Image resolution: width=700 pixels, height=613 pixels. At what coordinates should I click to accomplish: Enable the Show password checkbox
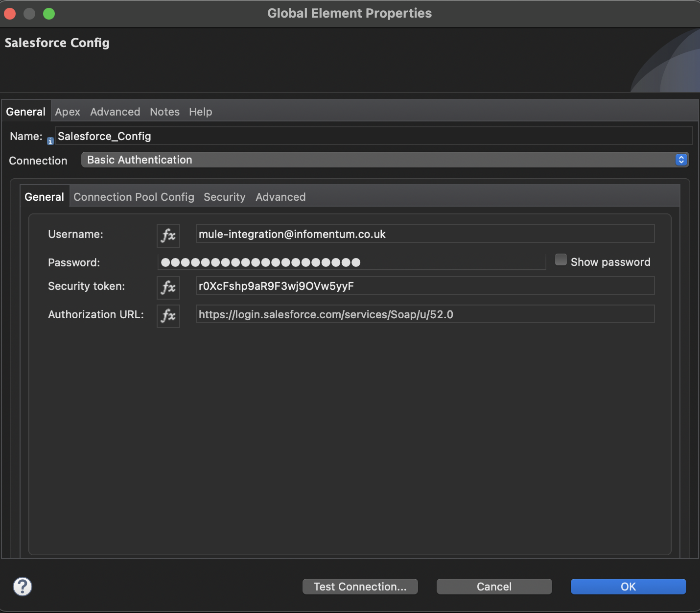pyautogui.click(x=561, y=259)
